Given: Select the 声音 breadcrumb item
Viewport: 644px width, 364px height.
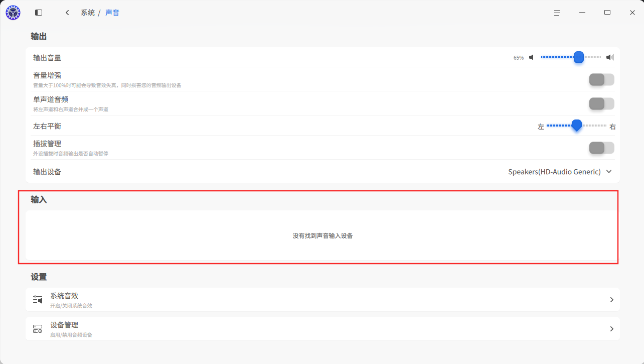Looking at the screenshot, I should pos(112,13).
